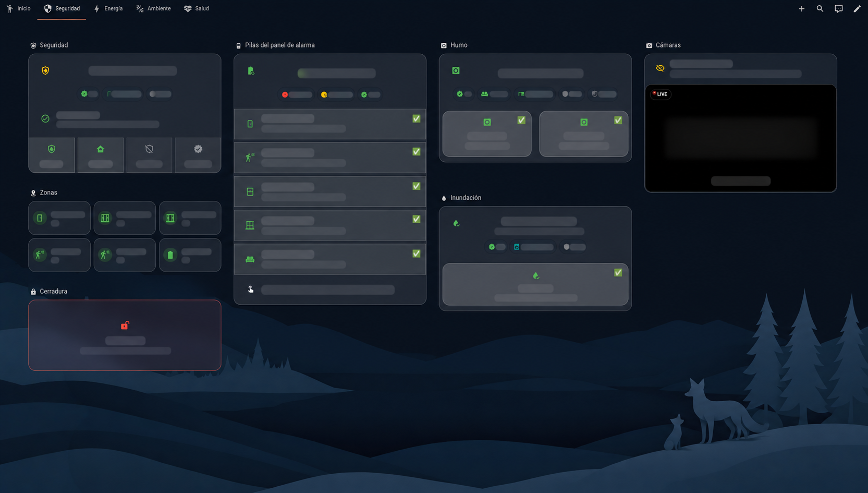Click the Inundación section heading
Image resolution: width=868 pixels, height=493 pixels.
pos(466,198)
